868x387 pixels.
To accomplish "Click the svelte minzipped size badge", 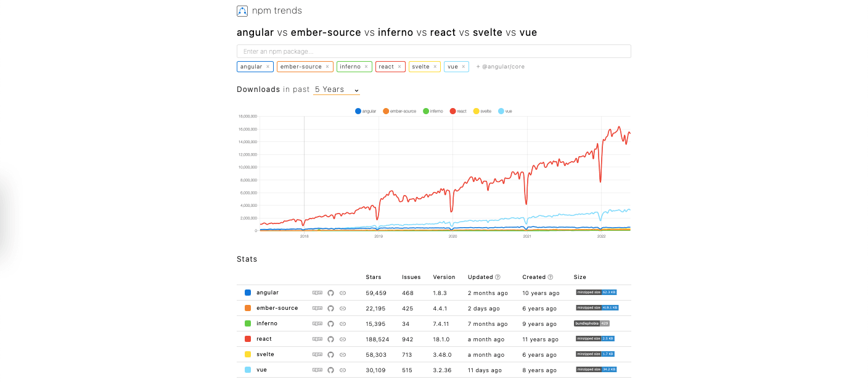I will coord(595,354).
